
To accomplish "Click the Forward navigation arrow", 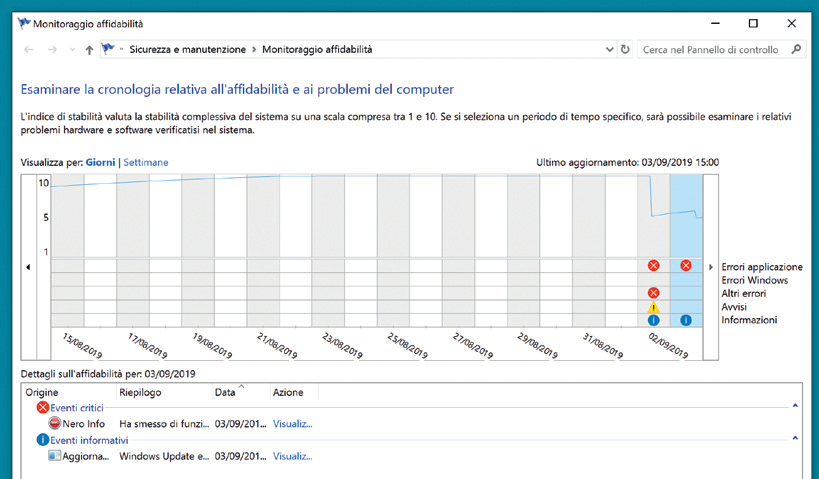I will (52, 50).
